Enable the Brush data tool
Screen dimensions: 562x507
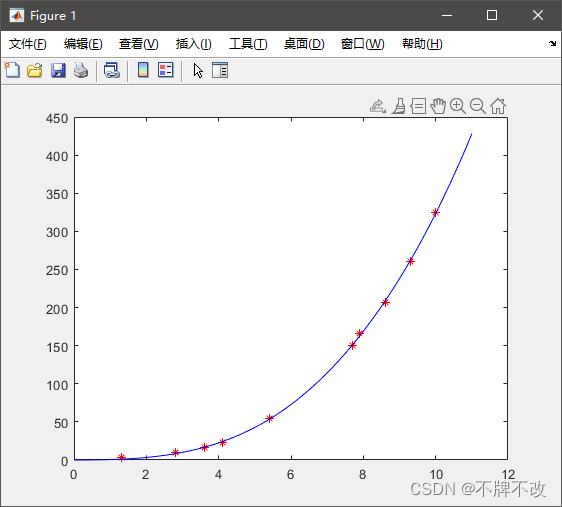coord(399,106)
